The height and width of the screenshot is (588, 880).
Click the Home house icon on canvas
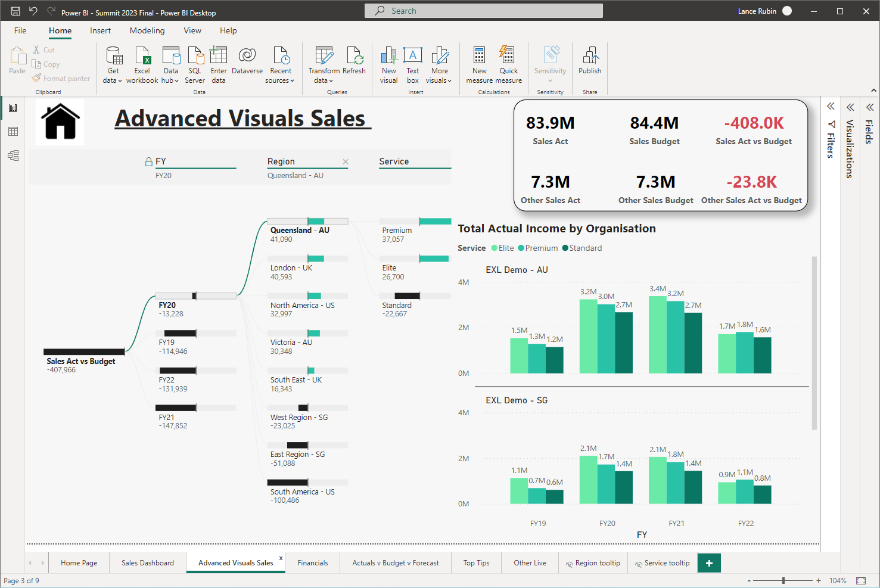pyautogui.click(x=60, y=122)
